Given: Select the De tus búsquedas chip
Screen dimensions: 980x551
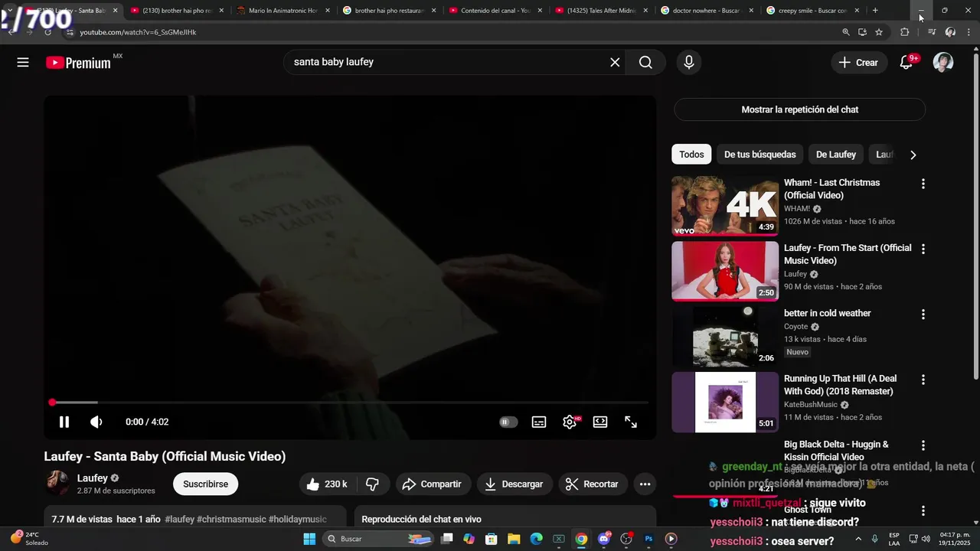Looking at the screenshot, I should tap(759, 155).
